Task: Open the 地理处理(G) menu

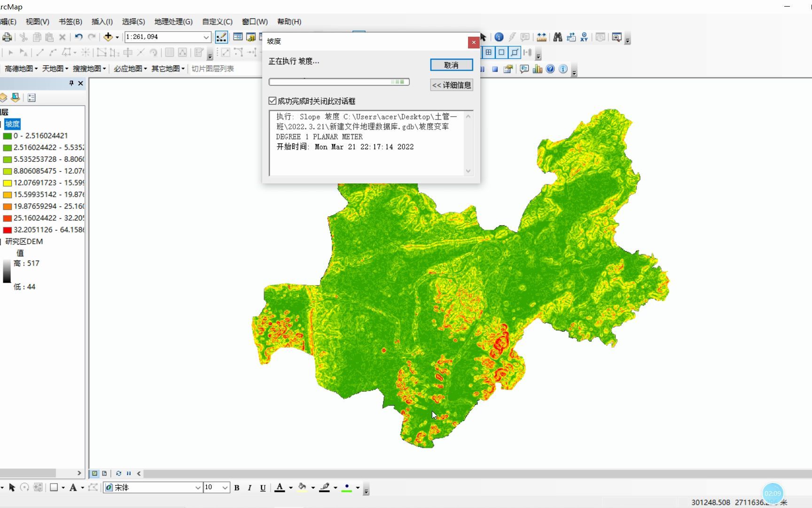Action: pos(172,22)
